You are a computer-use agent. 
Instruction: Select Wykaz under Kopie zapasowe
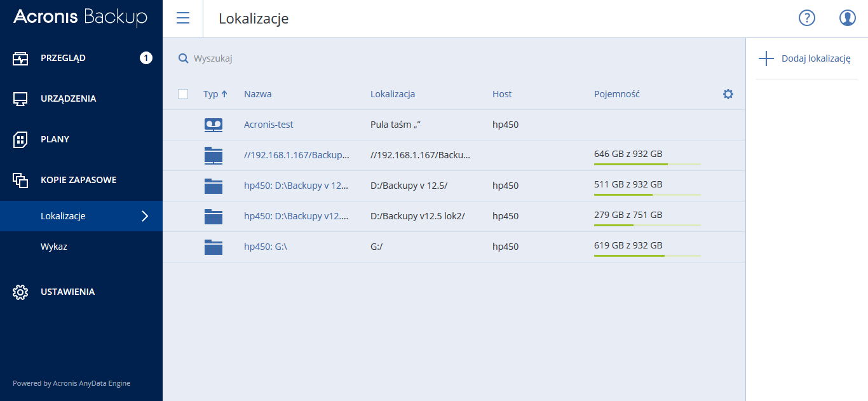click(54, 247)
